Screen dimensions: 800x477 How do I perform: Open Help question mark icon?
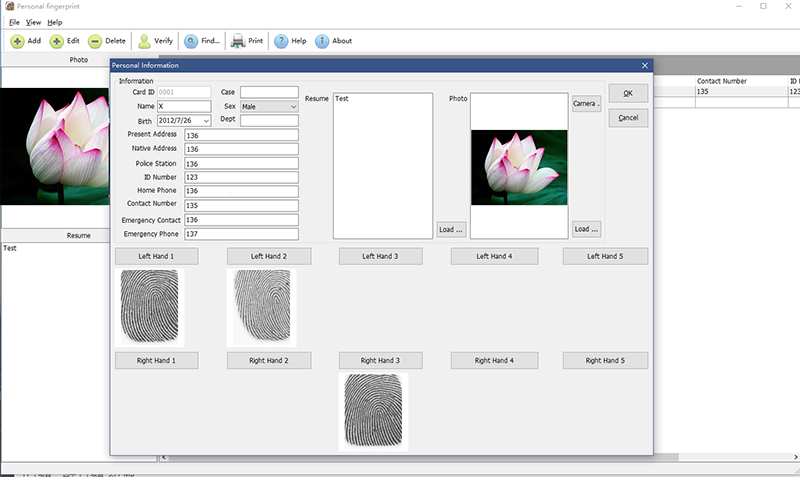281,41
